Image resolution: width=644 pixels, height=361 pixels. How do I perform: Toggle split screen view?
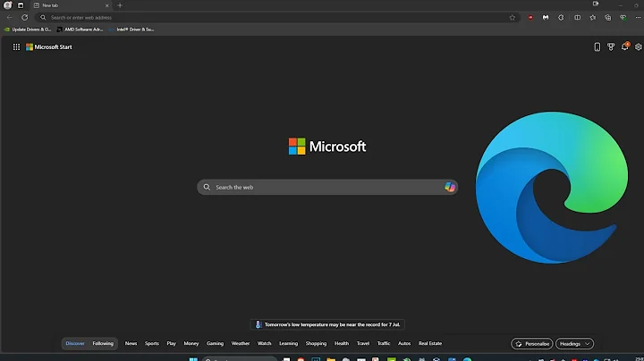577,17
